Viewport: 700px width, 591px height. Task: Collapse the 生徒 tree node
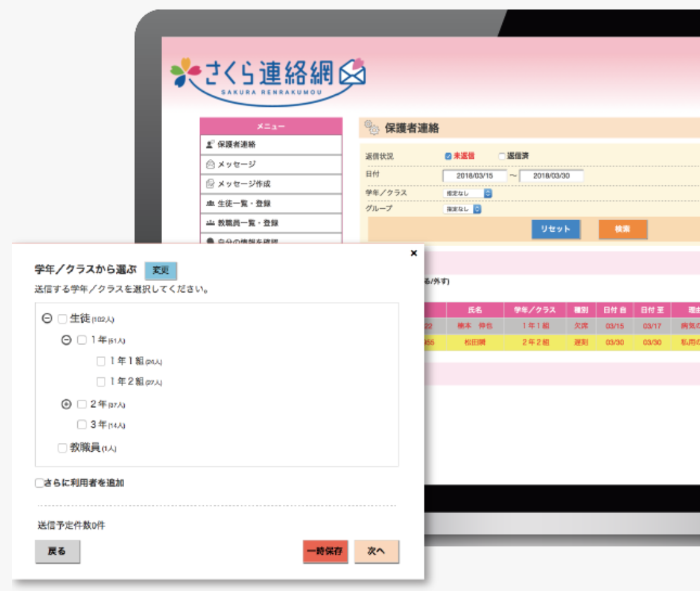[x=46, y=319]
